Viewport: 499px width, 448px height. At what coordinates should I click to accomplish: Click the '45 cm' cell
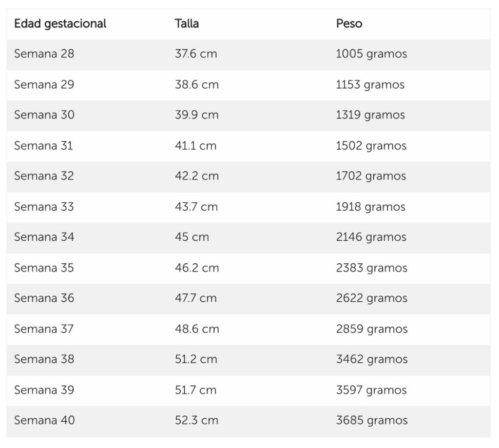point(192,237)
